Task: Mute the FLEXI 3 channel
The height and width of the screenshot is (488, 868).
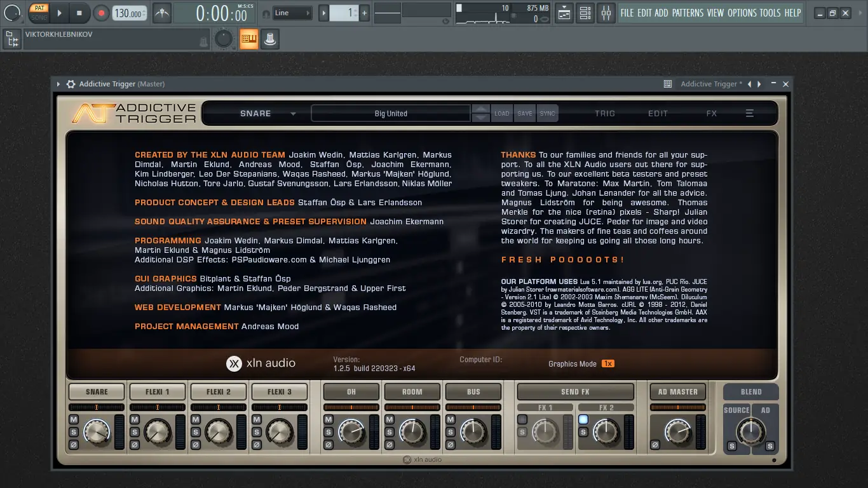Action: pyautogui.click(x=257, y=419)
